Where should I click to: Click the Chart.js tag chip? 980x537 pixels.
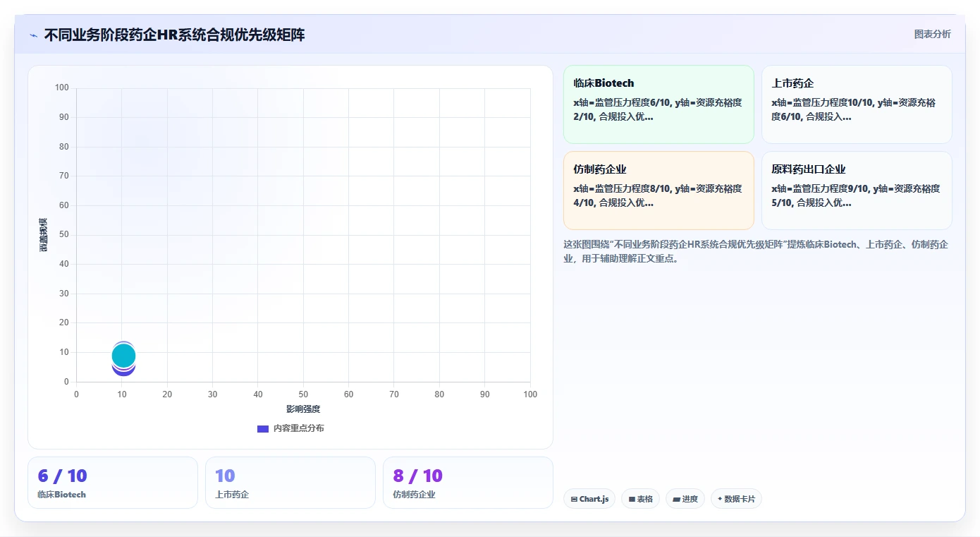point(589,499)
